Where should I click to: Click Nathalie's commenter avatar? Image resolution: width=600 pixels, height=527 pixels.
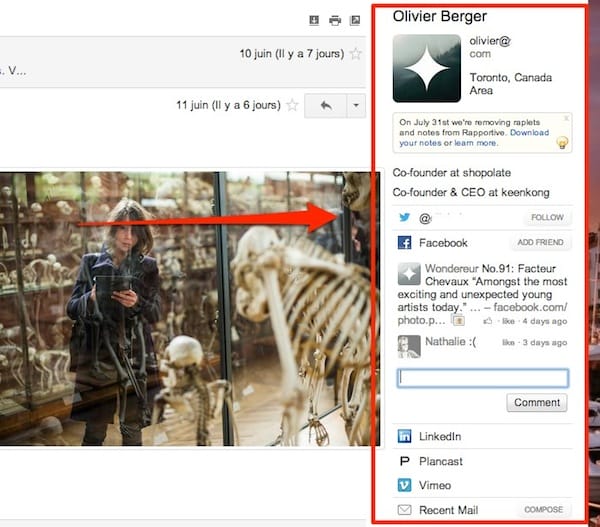(x=409, y=346)
